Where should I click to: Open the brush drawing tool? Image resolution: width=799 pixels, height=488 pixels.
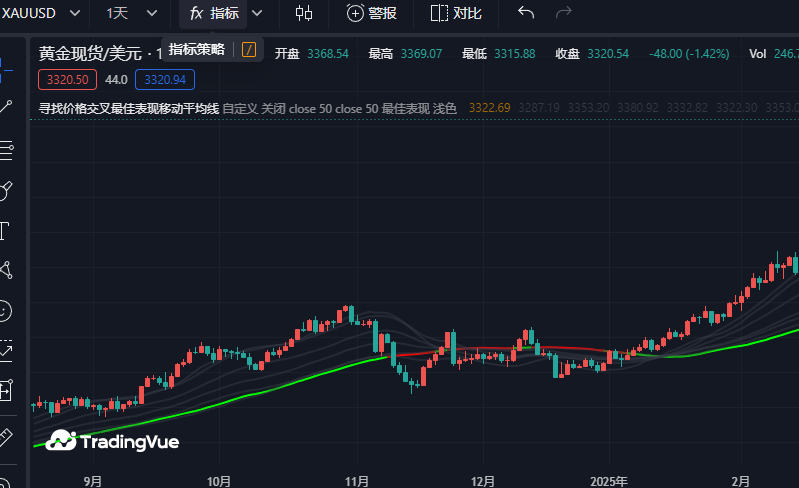[x=6, y=190]
